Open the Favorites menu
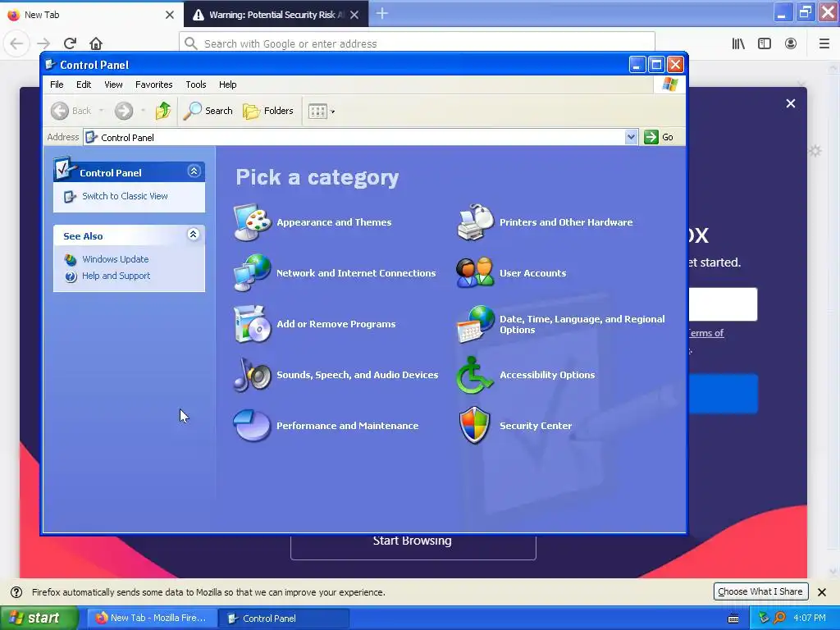840x630 pixels. 153,84
